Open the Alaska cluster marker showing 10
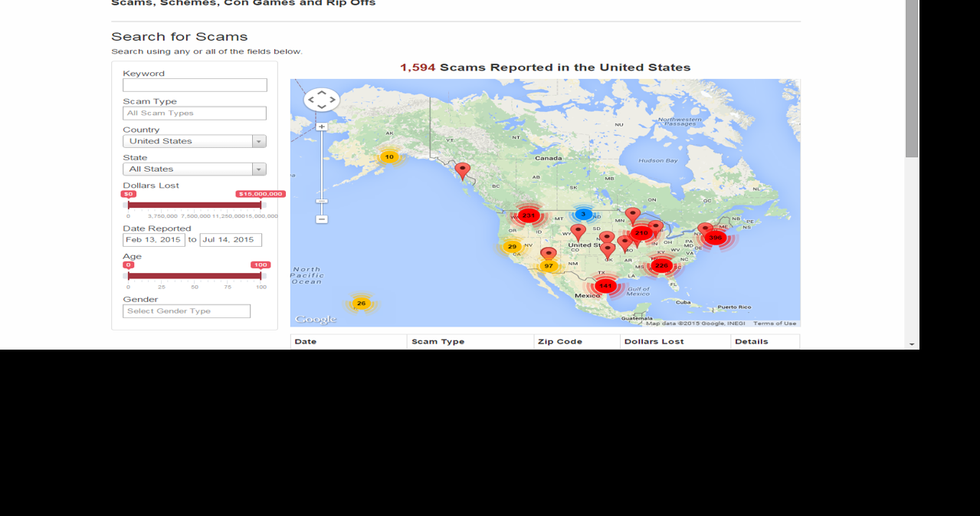The height and width of the screenshot is (516, 980). 389,157
